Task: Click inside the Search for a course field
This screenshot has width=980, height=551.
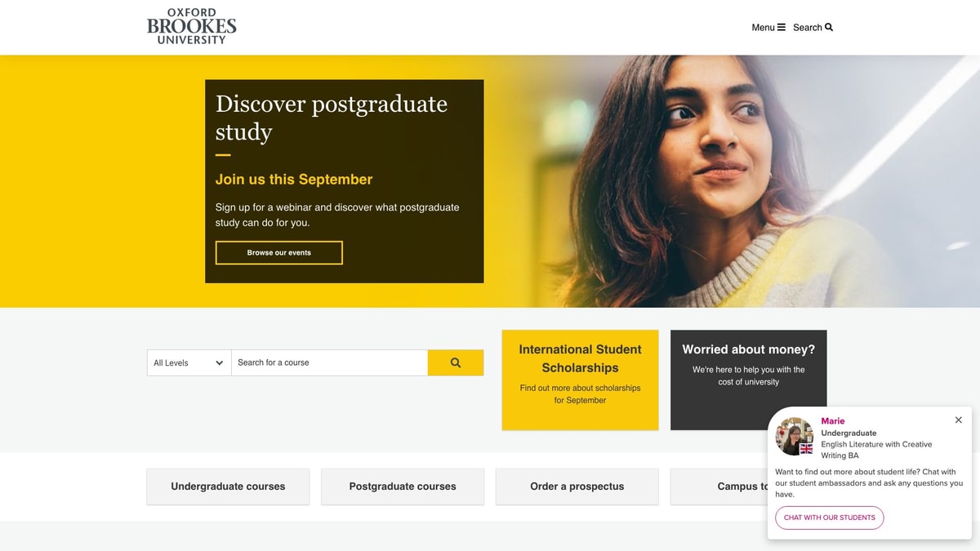Action: (x=327, y=362)
